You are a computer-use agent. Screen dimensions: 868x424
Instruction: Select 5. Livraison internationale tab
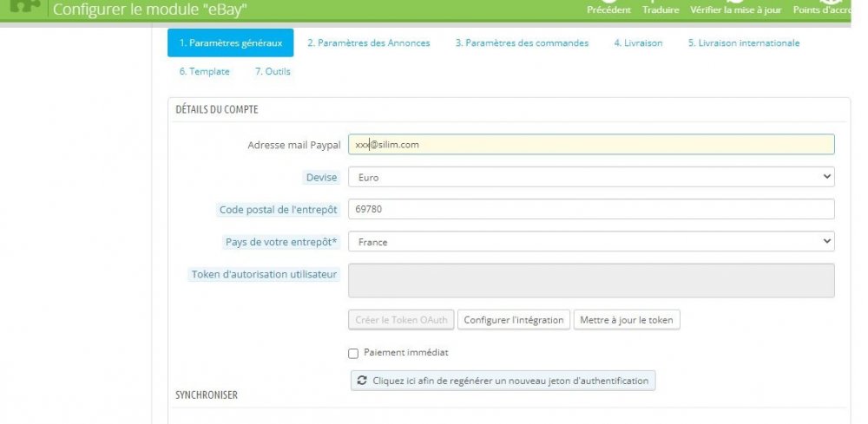click(744, 43)
